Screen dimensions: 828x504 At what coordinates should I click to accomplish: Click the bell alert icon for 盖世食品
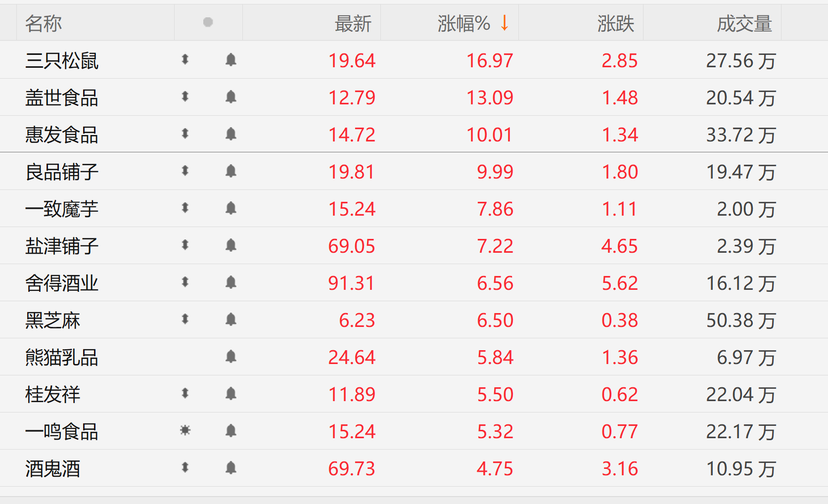[x=230, y=97]
